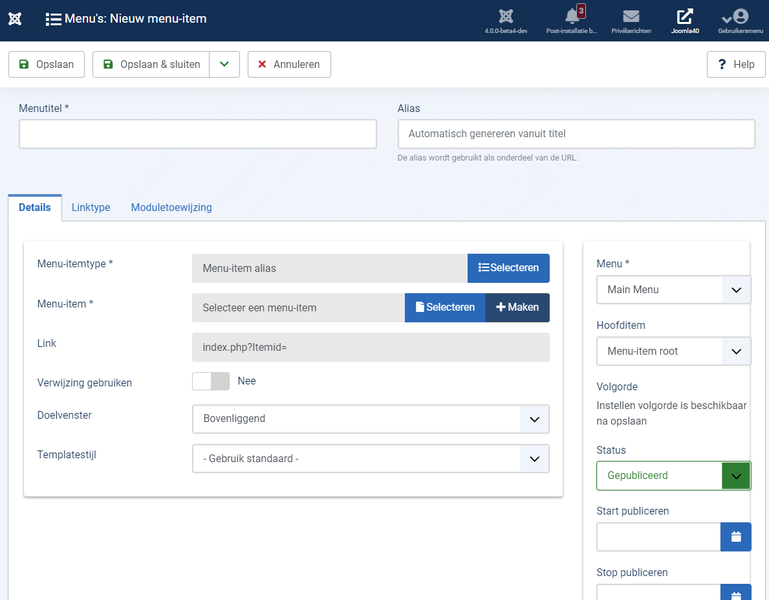Open post-installation notifications bell icon

[x=571, y=16]
